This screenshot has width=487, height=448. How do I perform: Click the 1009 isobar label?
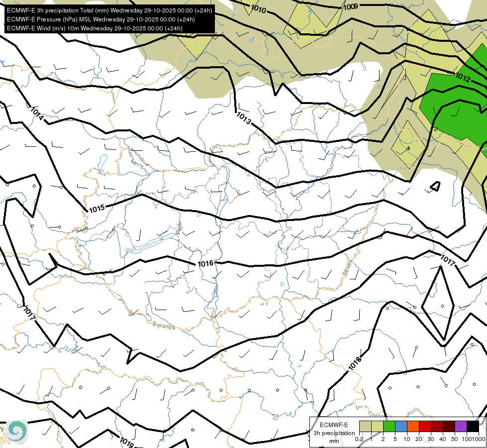pyautogui.click(x=350, y=6)
